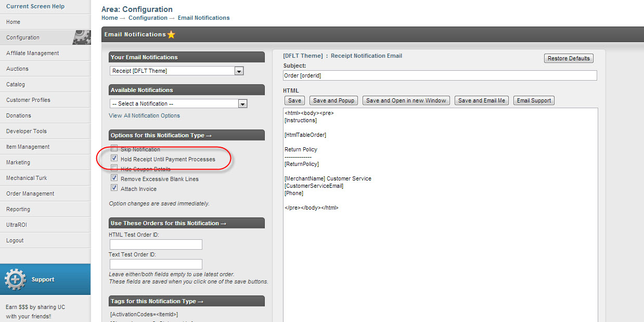Open Order Management section
Image resolution: width=644 pixels, height=322 pixels.
pyautogui.click(x=45, y=194)
